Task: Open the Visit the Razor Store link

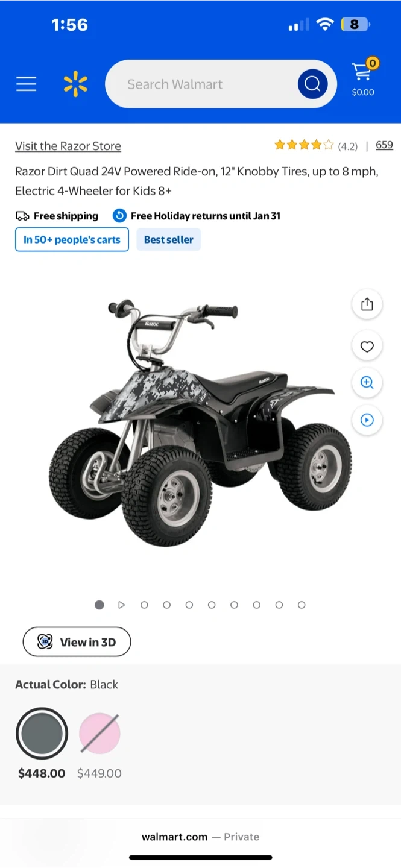Action: (x=68, y=146)
